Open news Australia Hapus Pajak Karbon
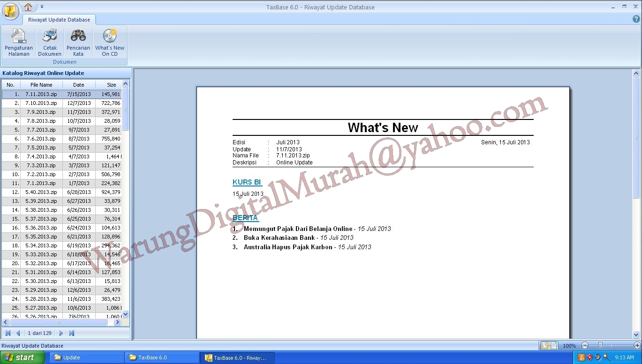Viewport: 642px width, 364px height. tap(288, 247)
